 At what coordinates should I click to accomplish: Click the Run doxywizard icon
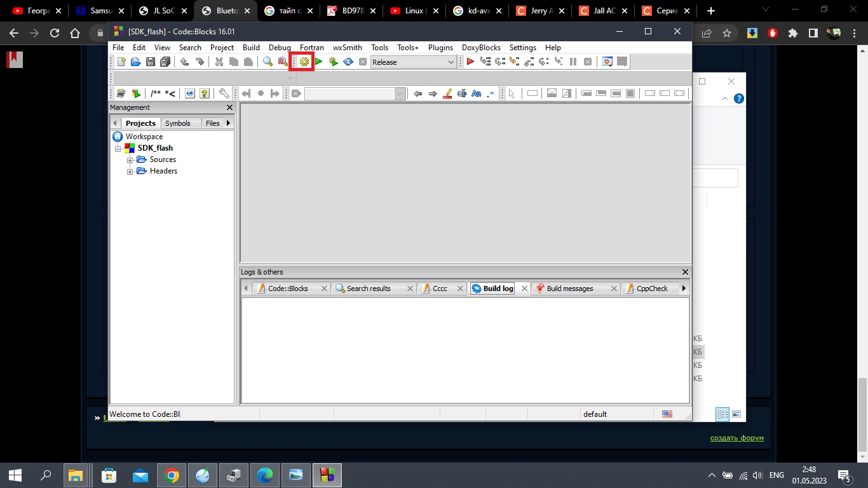point(121,93)
